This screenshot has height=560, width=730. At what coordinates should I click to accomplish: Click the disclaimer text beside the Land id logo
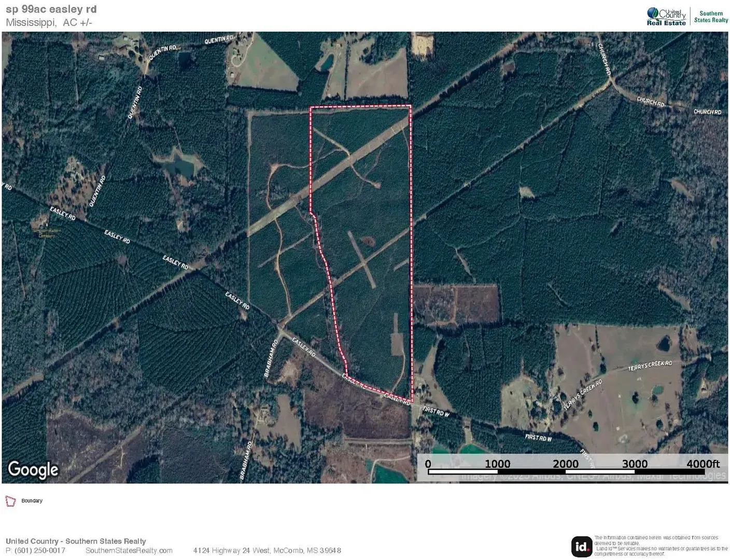pos(661,546)
